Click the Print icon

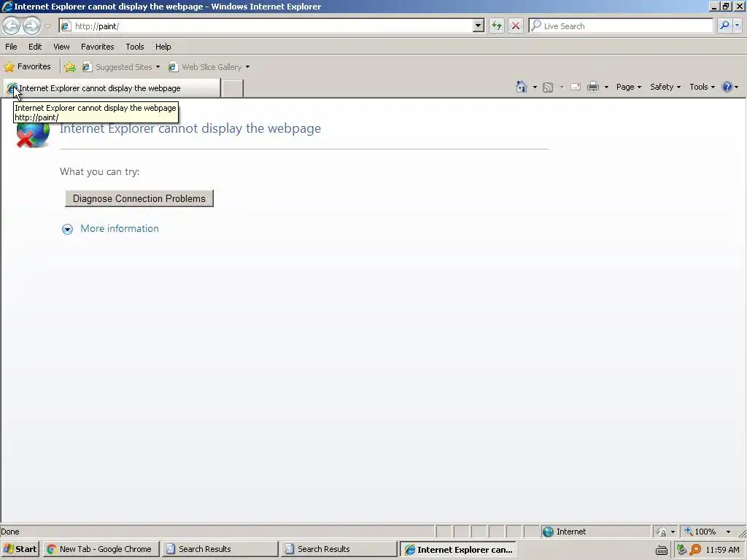coord(593,87)
